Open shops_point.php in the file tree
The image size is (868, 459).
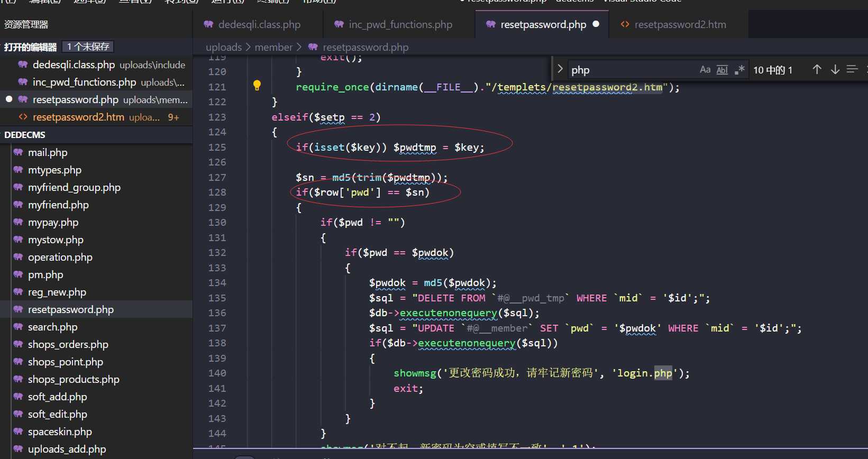(96, 362)
